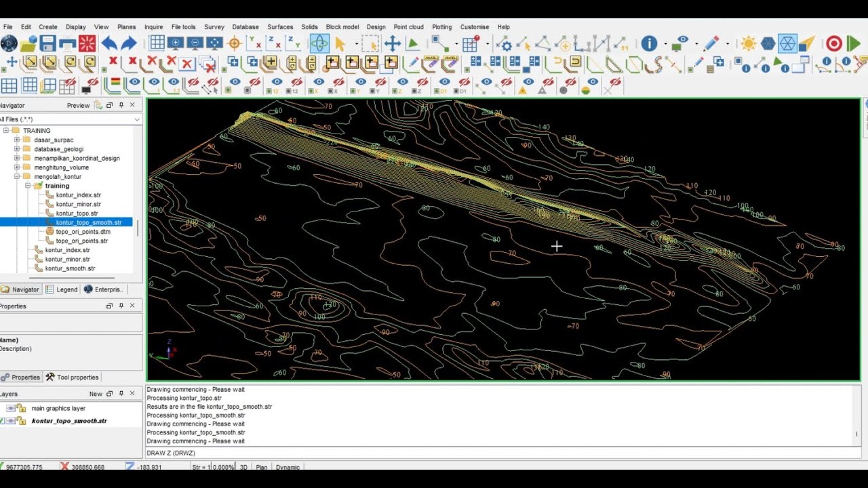The height and width of the screenshot is (488, 868).
Task: Click the green play arrow icon
Action: [x=853, y=44]
